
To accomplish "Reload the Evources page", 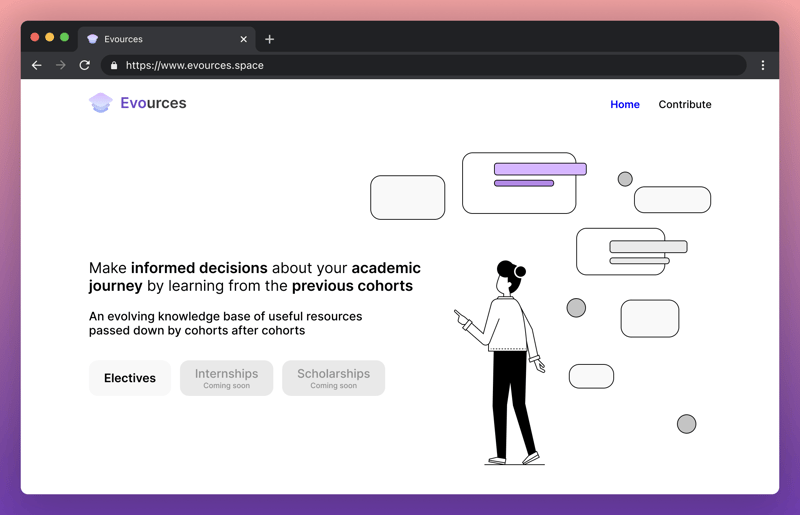I will [85, 65].
